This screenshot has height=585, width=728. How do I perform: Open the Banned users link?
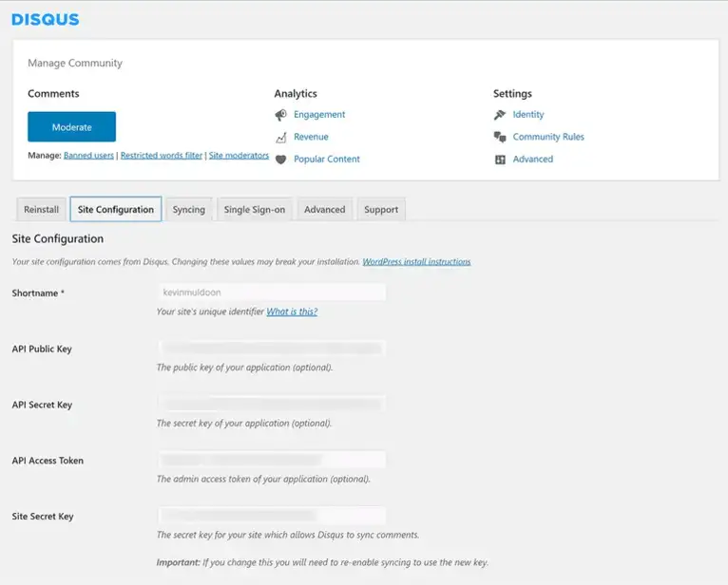(x=88, y=156)
